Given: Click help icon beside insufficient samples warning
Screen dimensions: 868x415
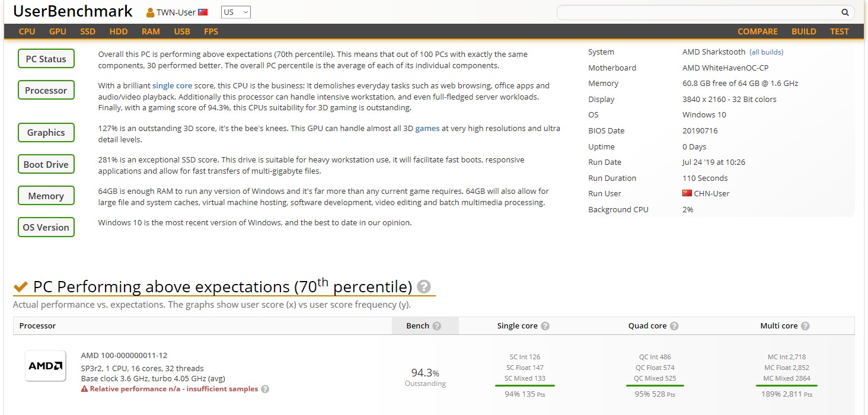Looking at the screenshot, I should [x=265, y=390].
